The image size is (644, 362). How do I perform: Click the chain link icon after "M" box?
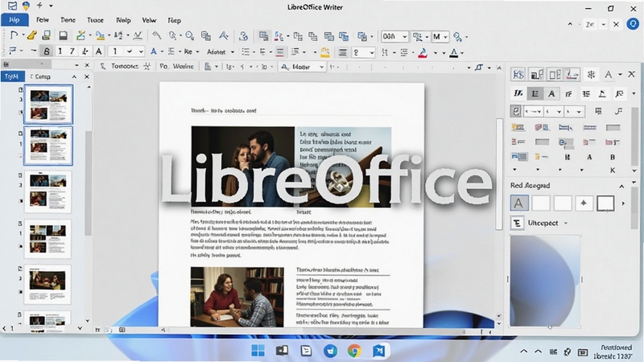pyautogui.click(x=457, y=36)
